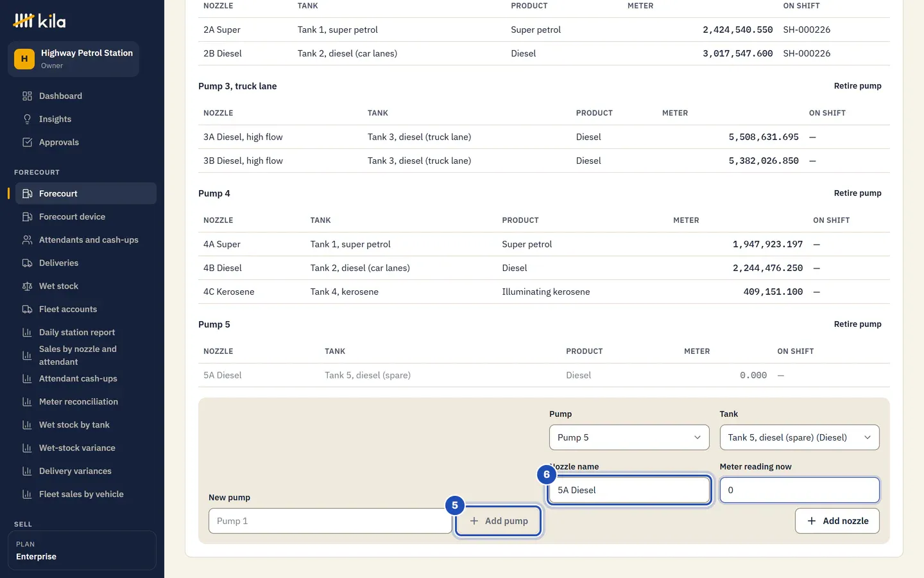Click the Add pump button
Screen dimensions: 924x578
(x=499, y=521)
